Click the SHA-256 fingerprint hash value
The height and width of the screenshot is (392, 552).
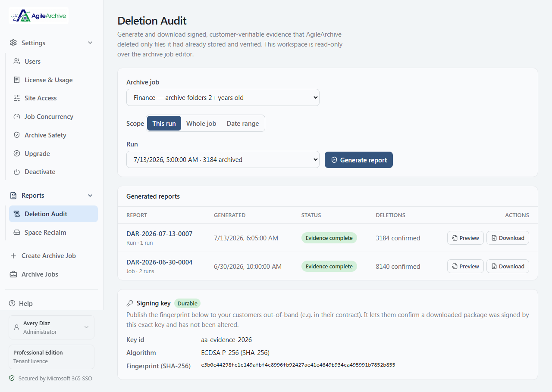click(x=298, y=365)
